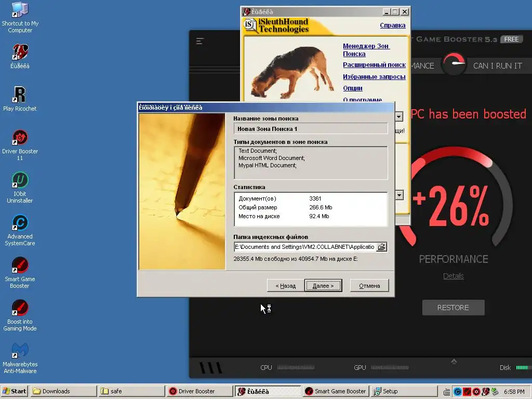The height and width of the screenshot is (399, 532).
Task: Switch to Smart Game Booster taskbar item
Action: (x=336, y=391)
